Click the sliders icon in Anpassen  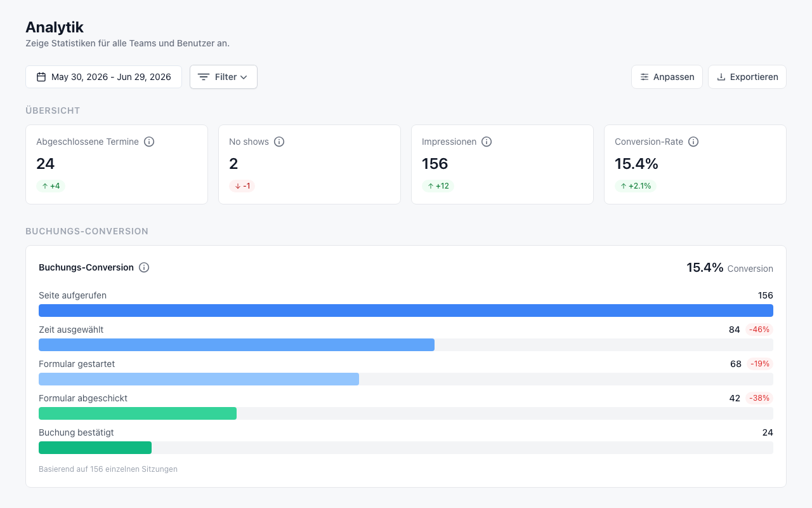(x=645, y=77)
